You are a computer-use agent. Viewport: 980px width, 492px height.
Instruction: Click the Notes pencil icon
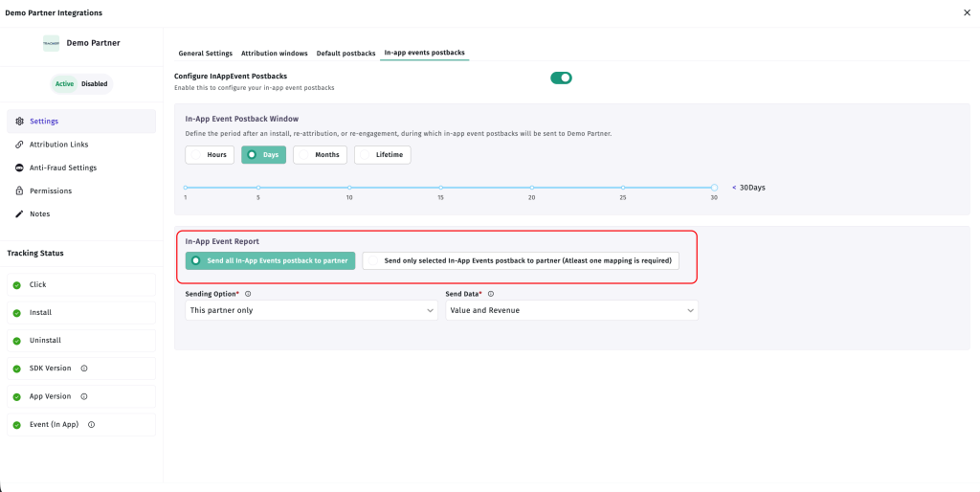19,213
